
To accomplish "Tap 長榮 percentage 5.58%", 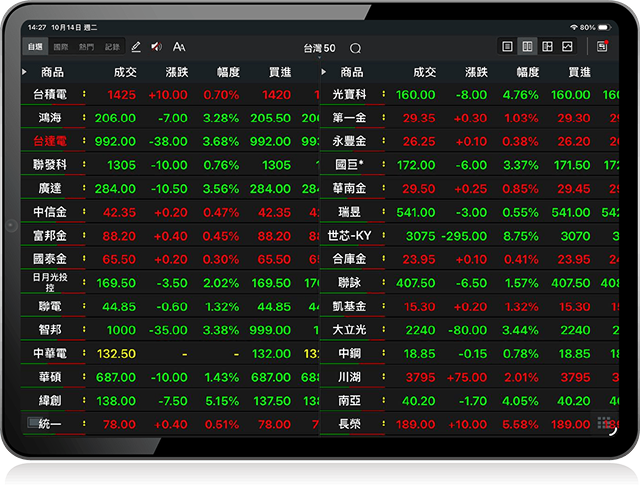I will point(520,425).
